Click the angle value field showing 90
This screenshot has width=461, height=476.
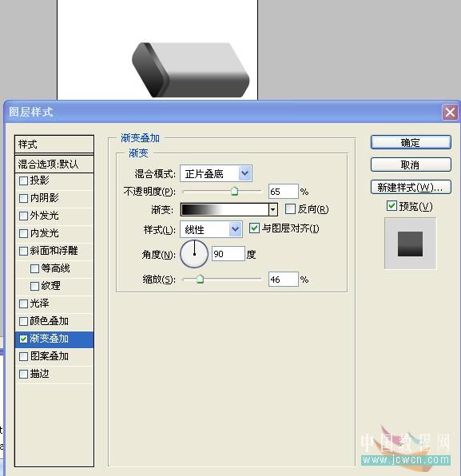point(228,254)
